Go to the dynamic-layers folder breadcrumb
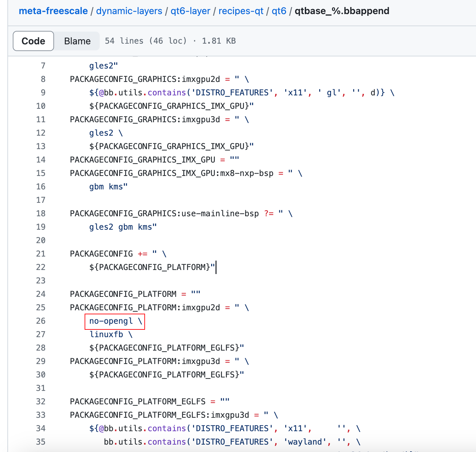 [x=129, y=11]
